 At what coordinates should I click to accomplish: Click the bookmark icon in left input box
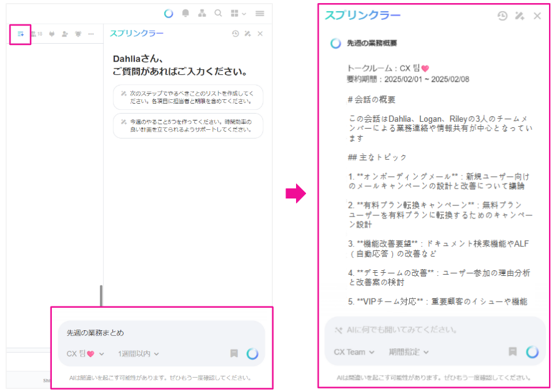pos(234,353)
